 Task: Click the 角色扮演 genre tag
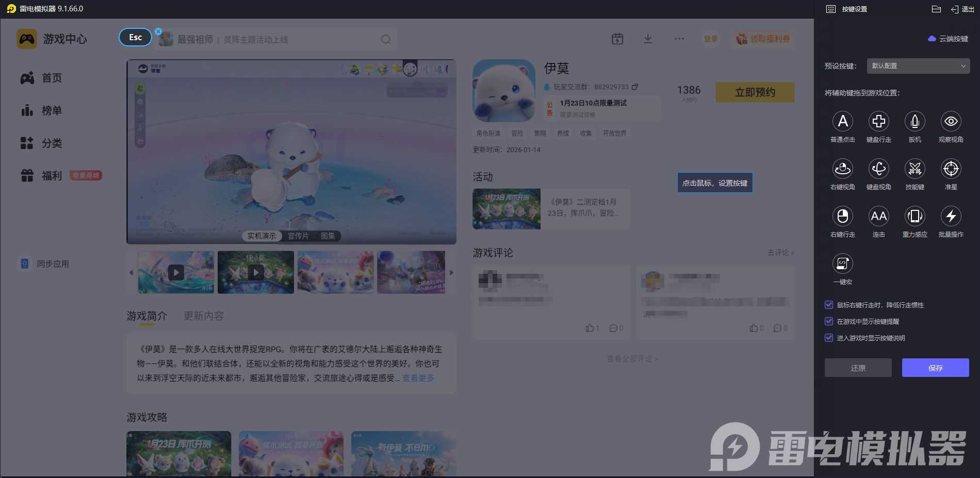coord(488,133)
